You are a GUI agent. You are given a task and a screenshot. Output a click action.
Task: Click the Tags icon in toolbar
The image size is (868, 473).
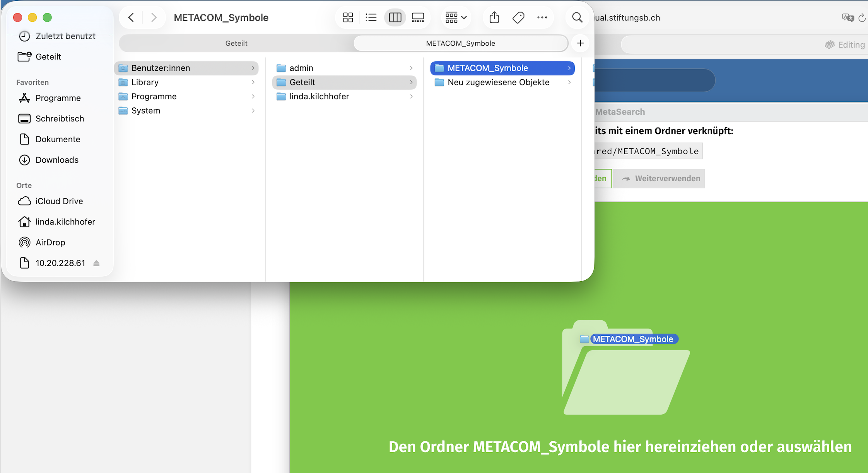click(518, 17)
